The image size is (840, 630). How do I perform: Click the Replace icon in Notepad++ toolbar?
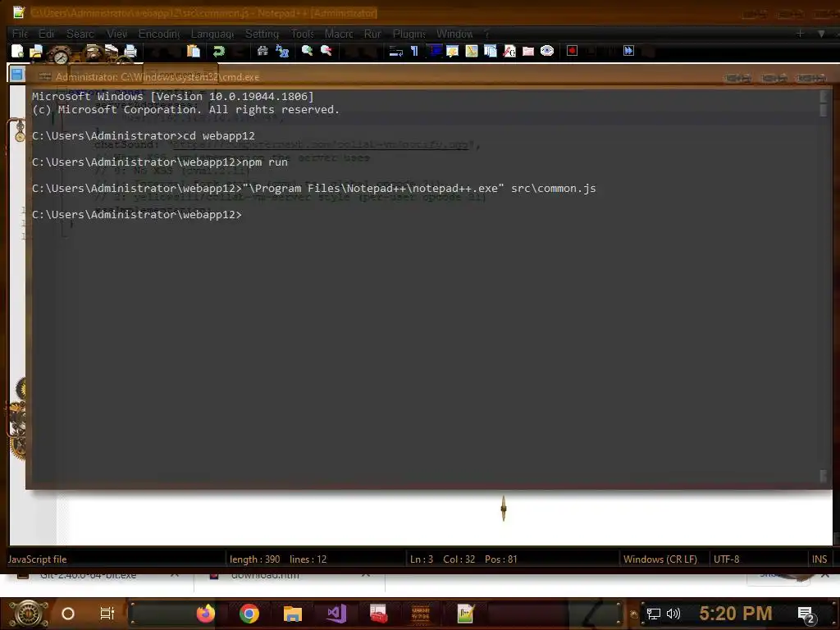[x=282, y=51]
